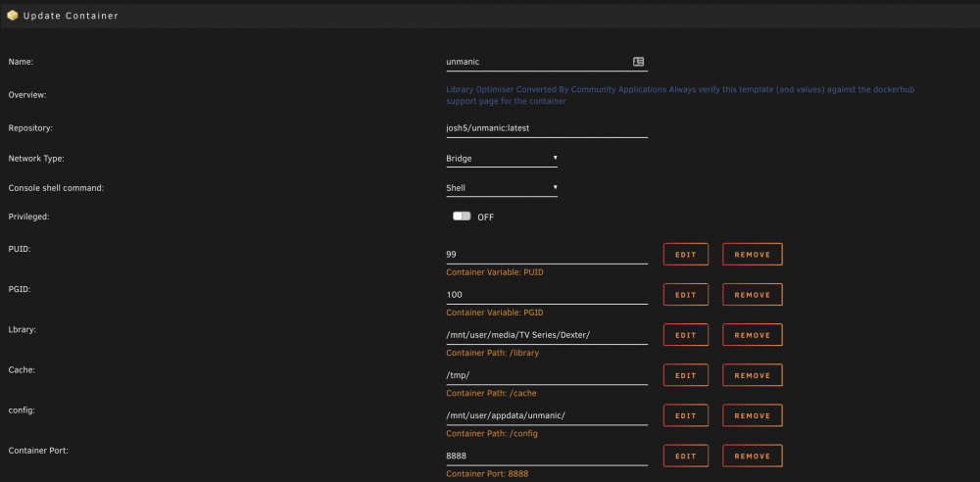Focus the PUID field with value 99
This screenshot has height=482, width=980.
tap(547, 255)
